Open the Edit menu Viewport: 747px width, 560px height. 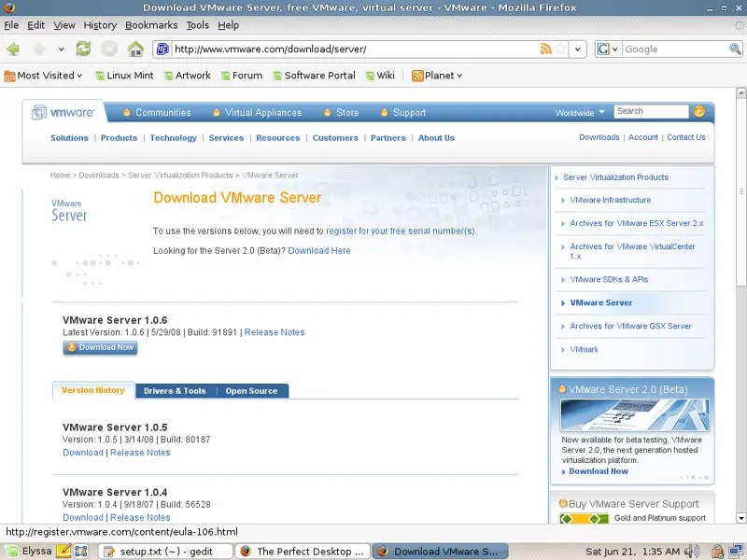point(35,25)
